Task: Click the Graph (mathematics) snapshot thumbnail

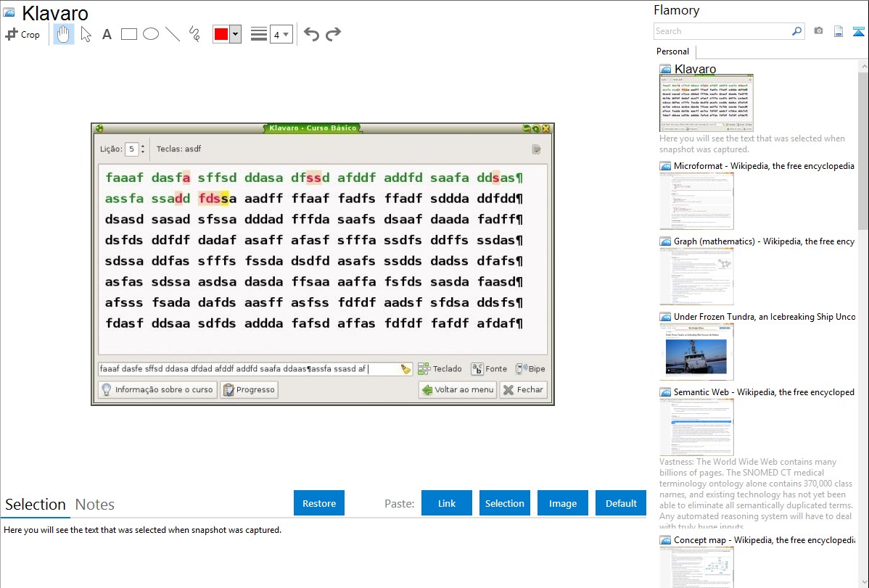Action: (x=696, y=276)
